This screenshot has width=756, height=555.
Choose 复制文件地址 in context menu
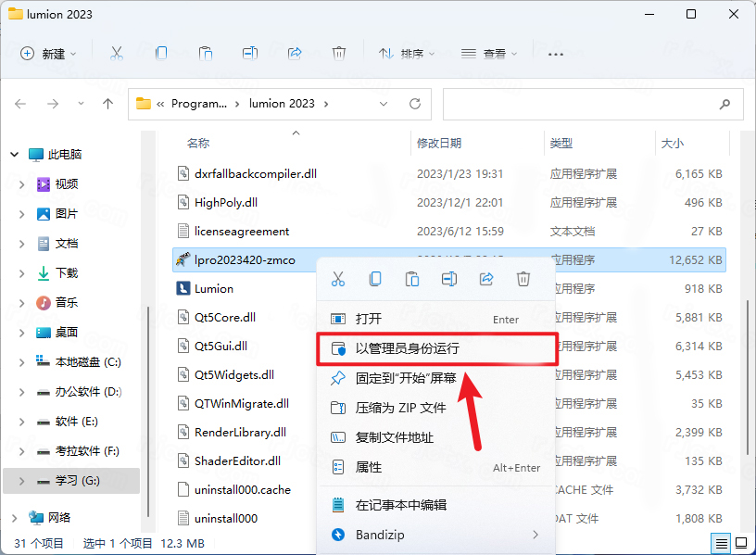coord(435,437)
